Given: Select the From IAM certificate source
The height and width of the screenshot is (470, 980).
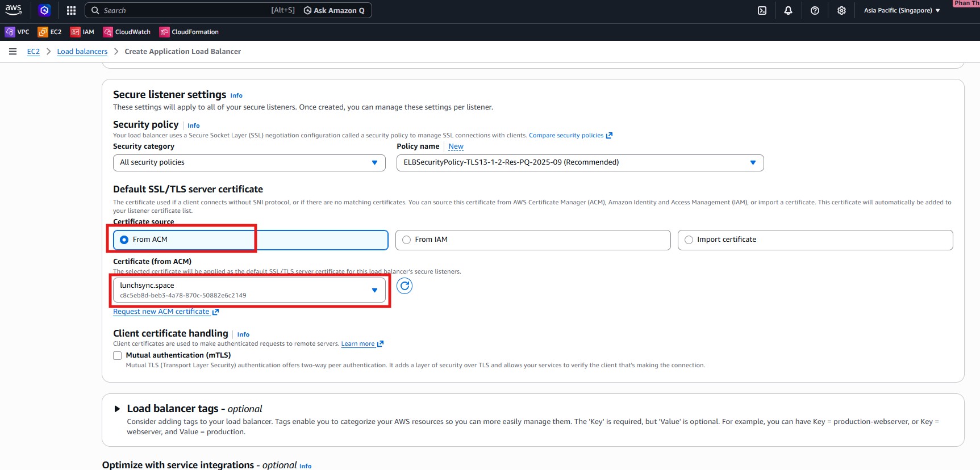Looking at the screenshot, I should (x=407, y=240).
